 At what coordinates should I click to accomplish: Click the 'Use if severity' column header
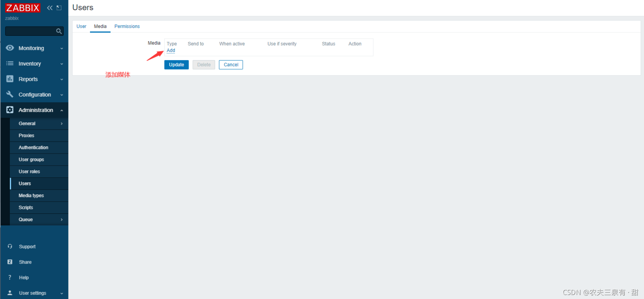pos(282,44)
